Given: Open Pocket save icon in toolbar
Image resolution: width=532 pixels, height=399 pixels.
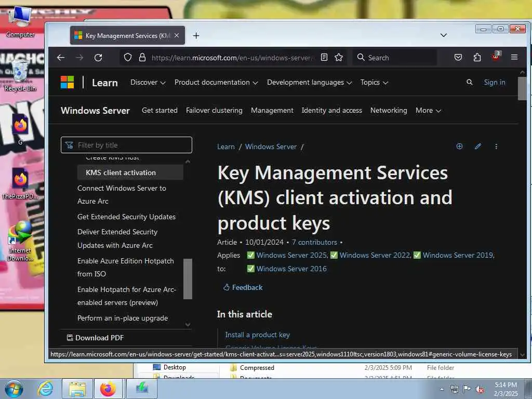Looking at the screenshot, I should point(458,57).
